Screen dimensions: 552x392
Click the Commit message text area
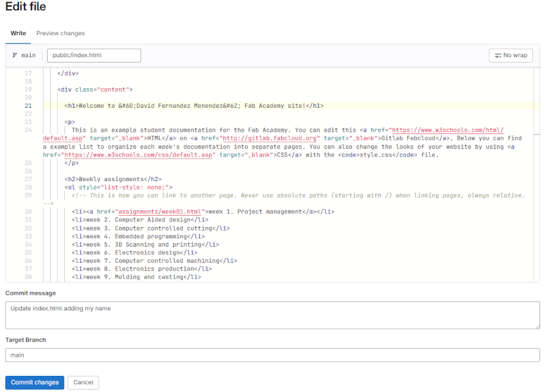click(x=273, y=315)
